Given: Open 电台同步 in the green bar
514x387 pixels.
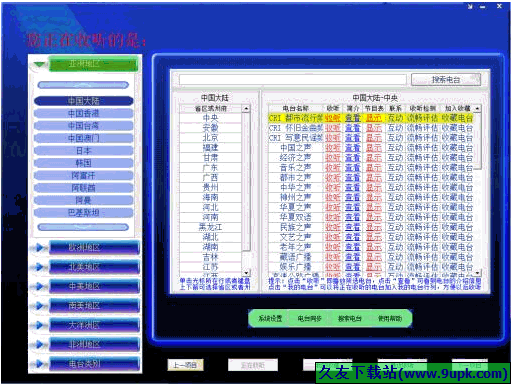Looking at the screenshot, I should [310, 318].
